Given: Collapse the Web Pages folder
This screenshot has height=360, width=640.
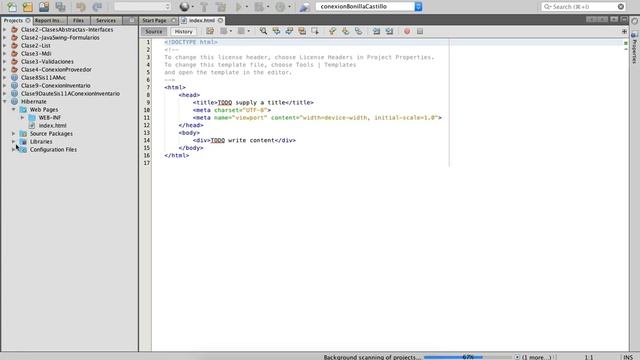Looking at the screenshot, I should [x=14, y=109].
